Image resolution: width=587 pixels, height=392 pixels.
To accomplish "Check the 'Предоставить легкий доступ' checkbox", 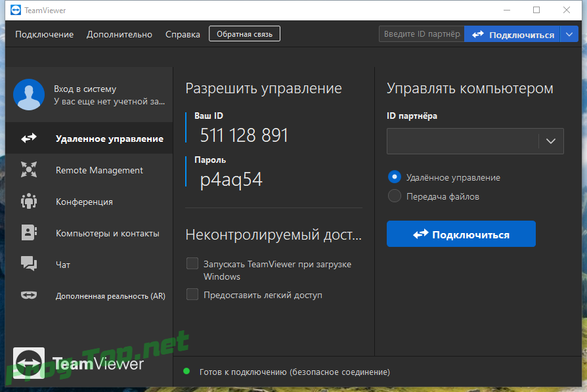I will pyautogui.click(x=192, y=294).
